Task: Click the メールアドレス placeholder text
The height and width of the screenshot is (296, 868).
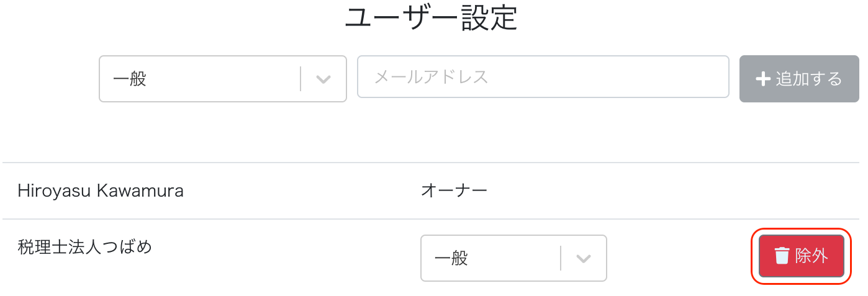Action: pyautogui.click(x=432, y=77)
